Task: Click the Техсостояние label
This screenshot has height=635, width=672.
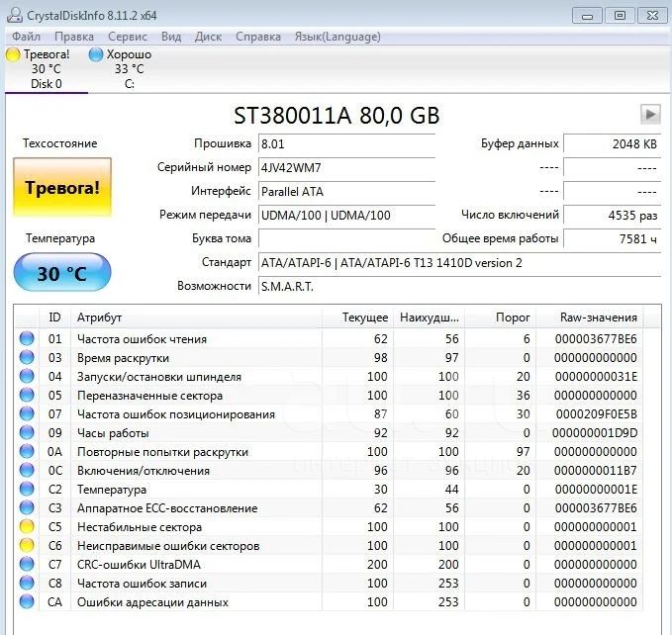Action: pos(60,143)
